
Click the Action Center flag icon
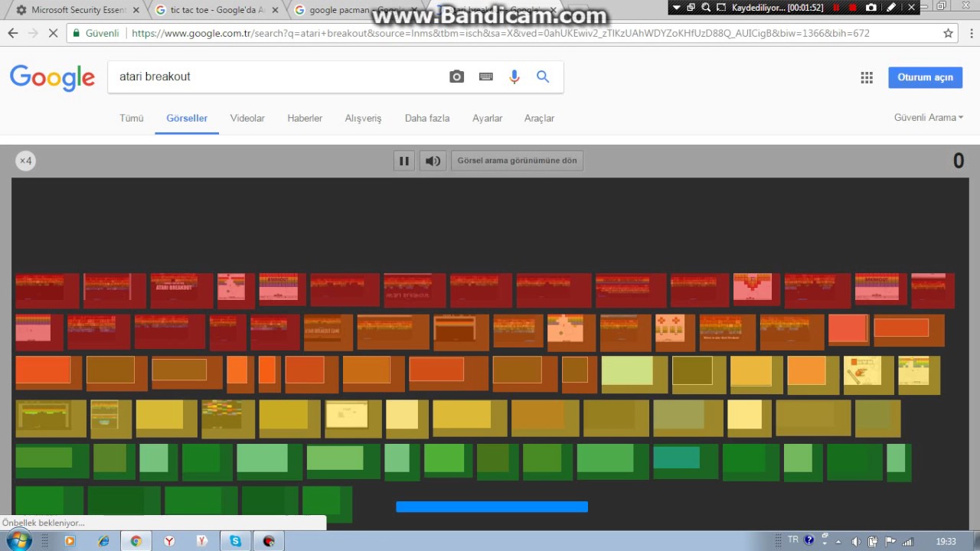890,542
